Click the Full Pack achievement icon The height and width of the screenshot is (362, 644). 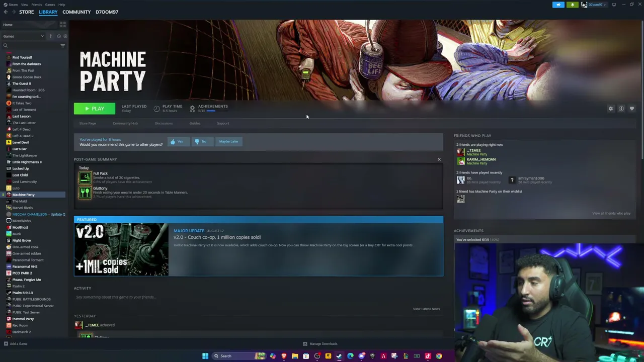tap(85, 177)
